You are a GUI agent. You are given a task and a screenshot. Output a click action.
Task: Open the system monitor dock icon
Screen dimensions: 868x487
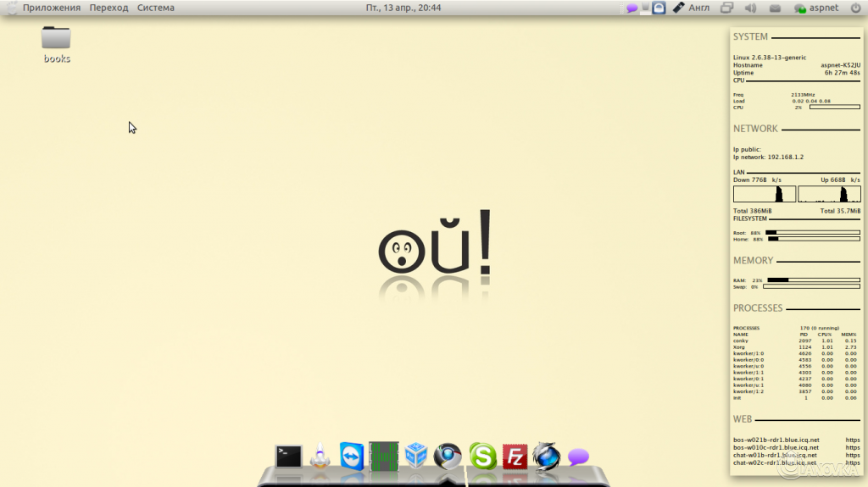tap(384, 457)
